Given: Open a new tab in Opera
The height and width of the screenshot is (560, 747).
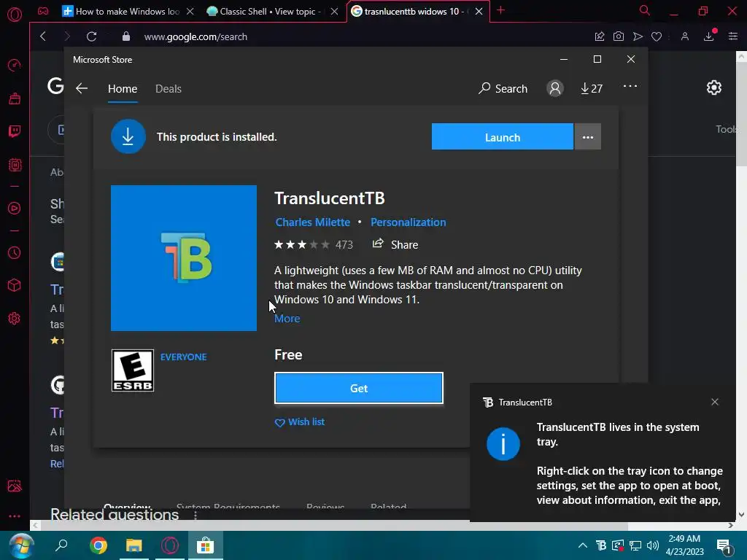Looking at the screenshot, I should (500, 10).
